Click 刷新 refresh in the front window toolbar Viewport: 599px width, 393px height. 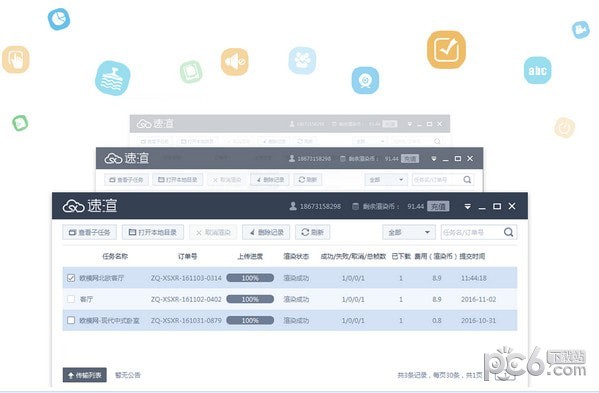pos(312,232)
